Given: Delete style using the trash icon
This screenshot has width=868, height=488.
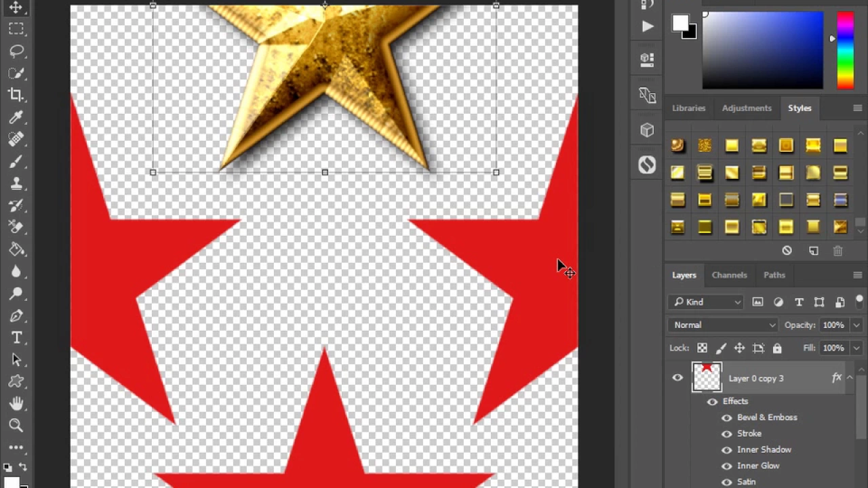Looking at the screenshot, I should click(838, 251).
